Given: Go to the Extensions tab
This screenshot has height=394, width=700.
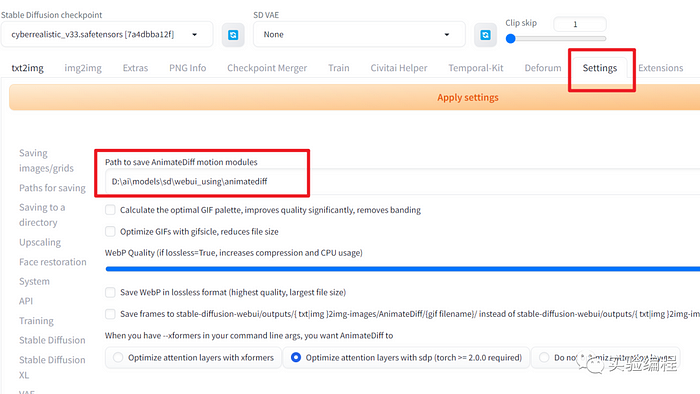Looking at the screenshot, I should coord(660,68).
